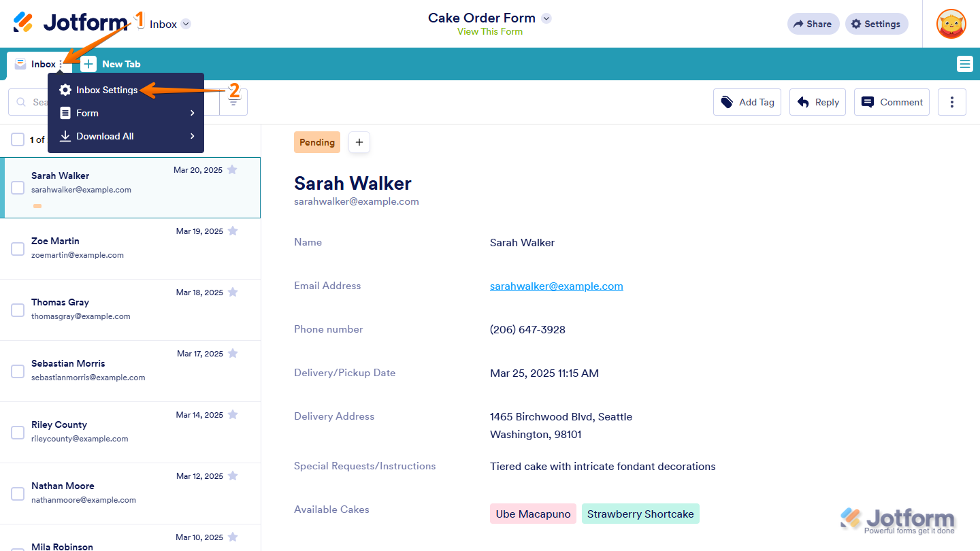The image size is (980, 551).
Task: Share the form using Share button
Action: coord(813,24)
